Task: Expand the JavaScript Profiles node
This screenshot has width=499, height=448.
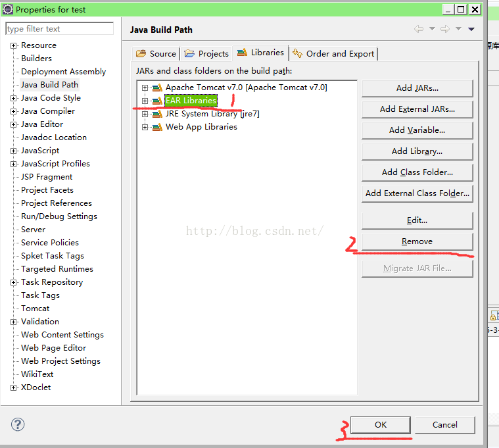Action: (x=13, y=164)
